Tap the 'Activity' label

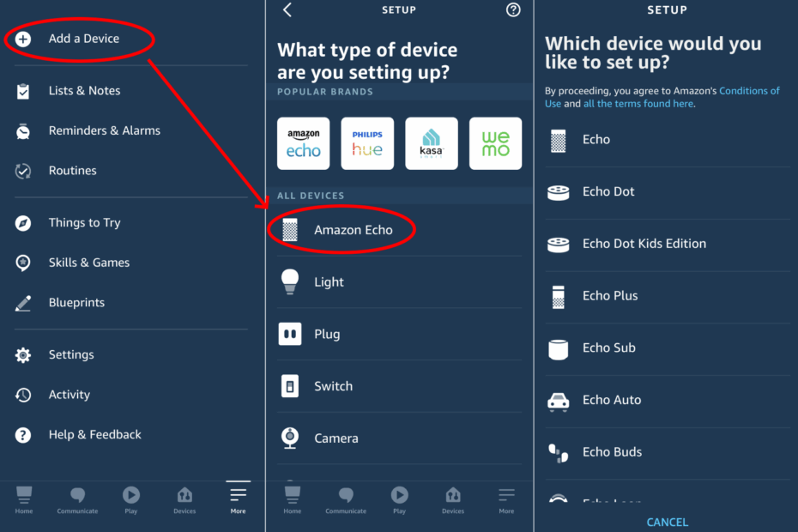tap(70, 395)
